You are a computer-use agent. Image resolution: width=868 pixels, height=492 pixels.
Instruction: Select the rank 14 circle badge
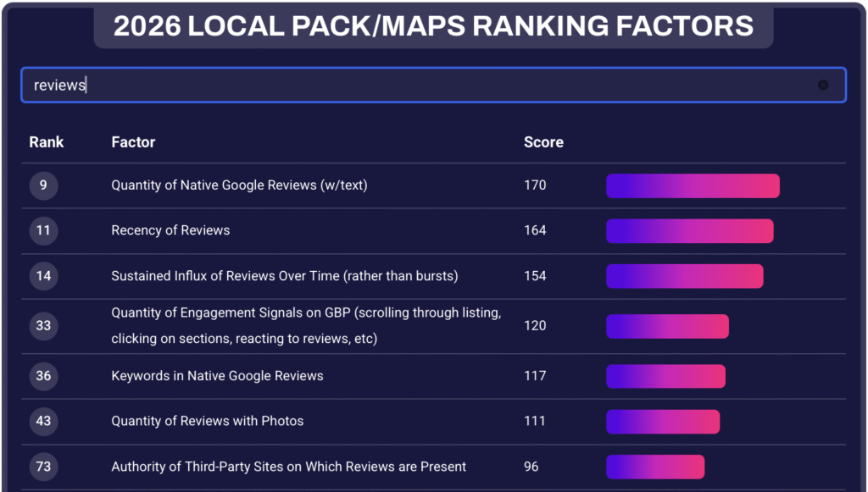pyautogui.click(x=43, y=276)
